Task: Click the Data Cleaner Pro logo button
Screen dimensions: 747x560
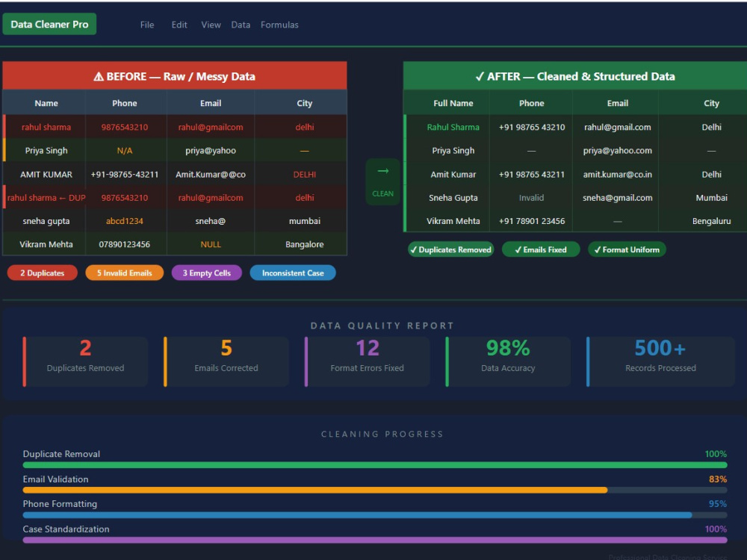Action: click(49, 25)
